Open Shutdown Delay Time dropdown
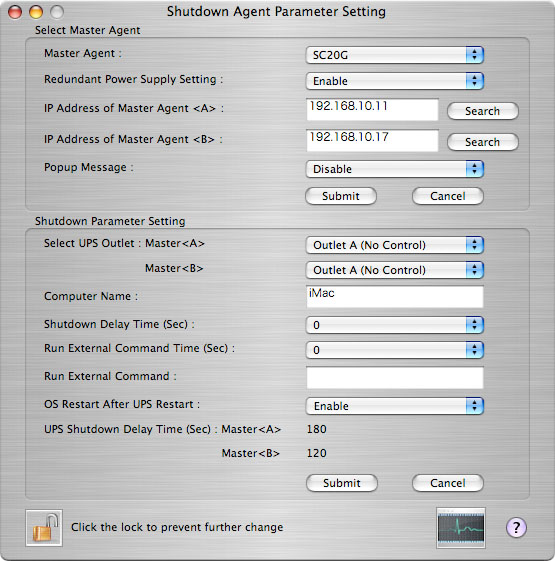 click(395, 325)
